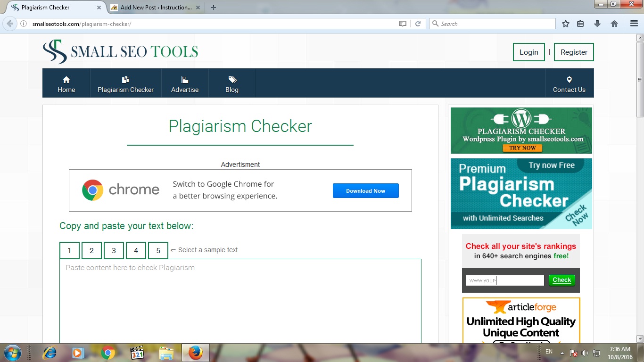Select sample text 3
The width and height of the screenshot is (644, 362).
(114, 250)
